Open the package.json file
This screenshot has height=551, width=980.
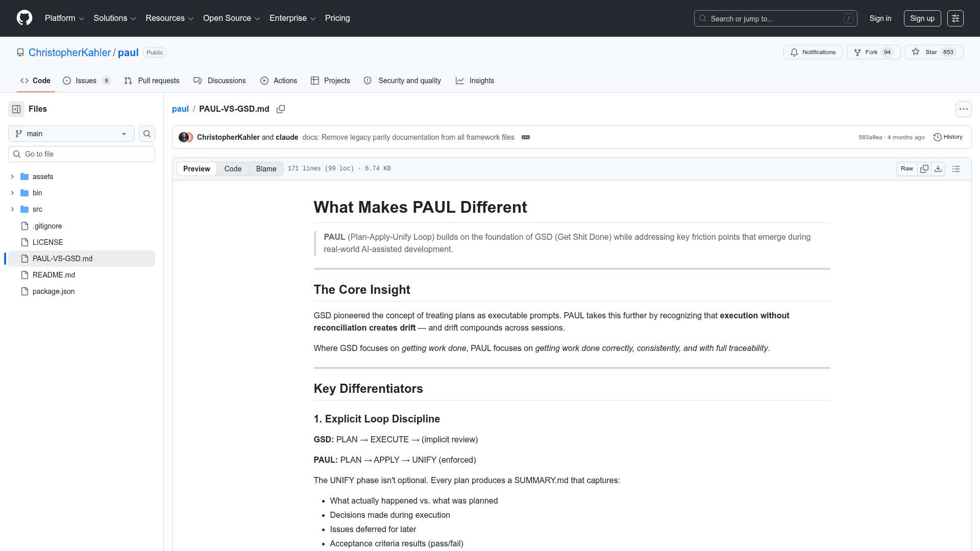pos(82,291)
